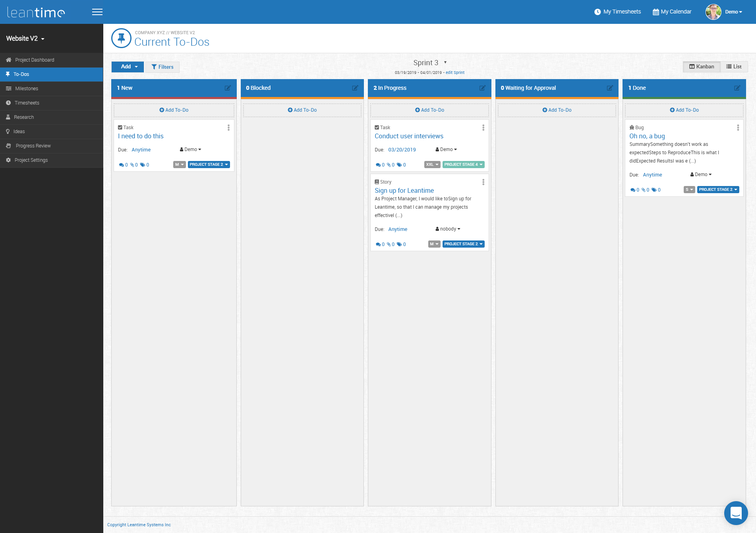756x533 pixels.
Task: Edit the Done column header
Action: coord(737,88)
